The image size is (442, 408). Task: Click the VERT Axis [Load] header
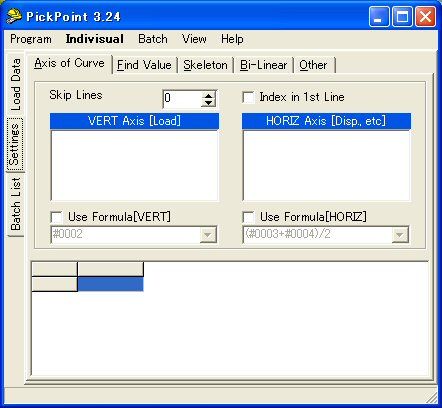[134, 121]
